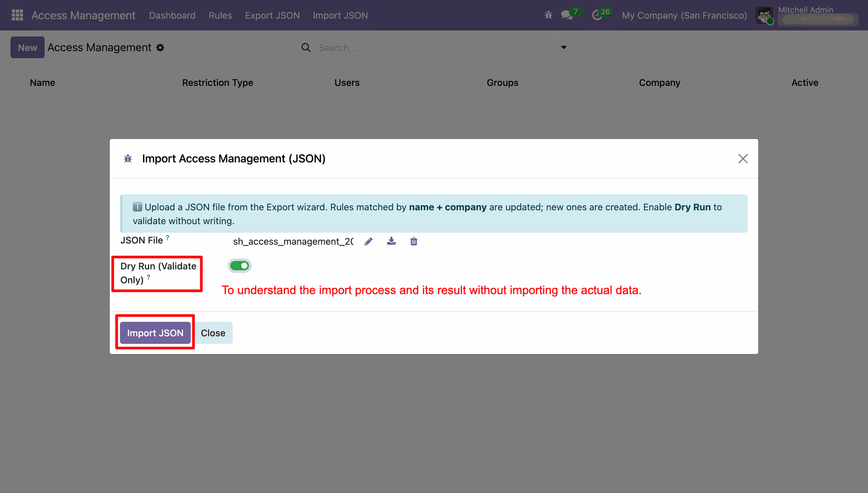Screen dimensions: 868x493
Task: Open the activities clock icon with badge 26
Action: tap(597, 15)
